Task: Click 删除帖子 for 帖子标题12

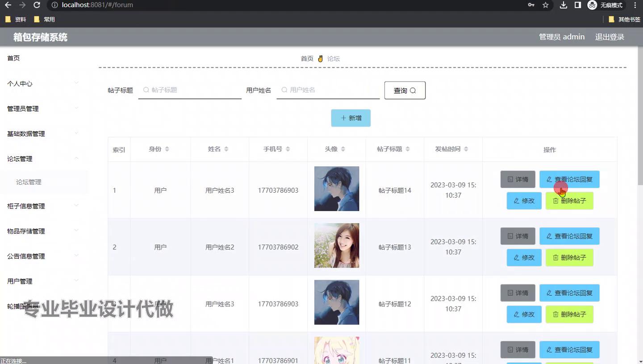Action: tap(569, 314)
